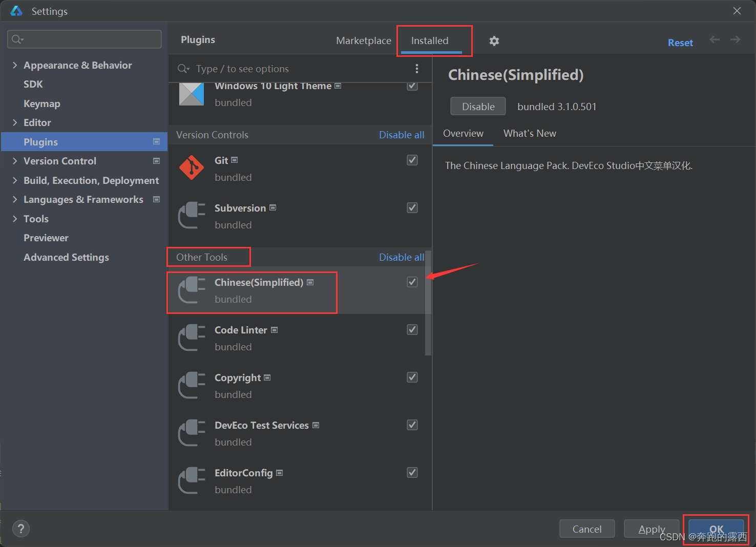Expand the Appearance & Behavior tree node
756x547 pixels.
coord(15,65)
